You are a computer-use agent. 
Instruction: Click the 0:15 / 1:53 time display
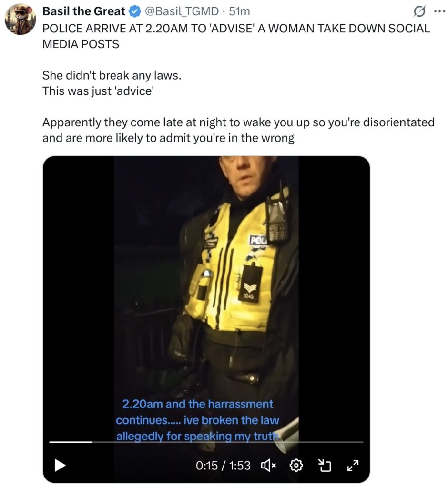point(223,466)
